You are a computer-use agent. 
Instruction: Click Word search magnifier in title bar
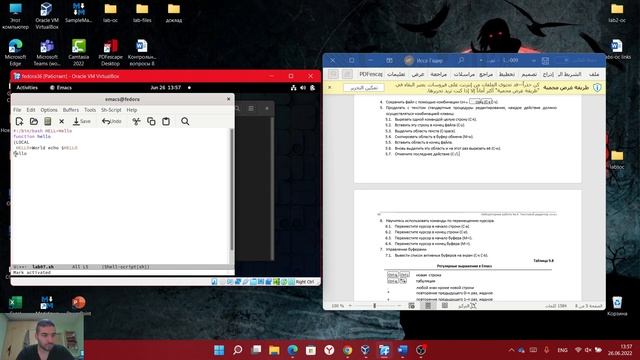click(x=461, y=60)
